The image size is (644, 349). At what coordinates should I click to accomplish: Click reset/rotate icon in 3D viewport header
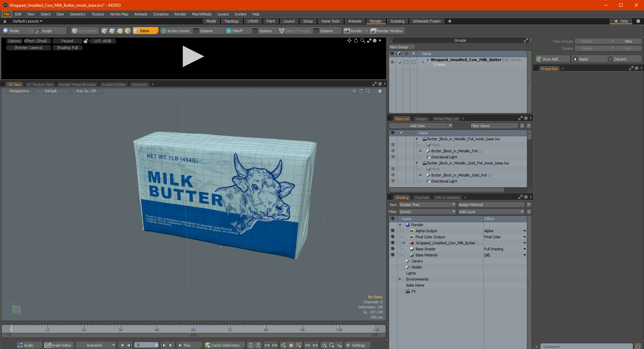361,91
